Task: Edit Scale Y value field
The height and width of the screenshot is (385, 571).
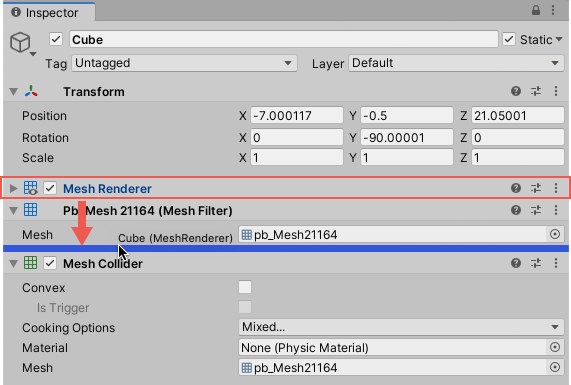Action: coord(407,158)
